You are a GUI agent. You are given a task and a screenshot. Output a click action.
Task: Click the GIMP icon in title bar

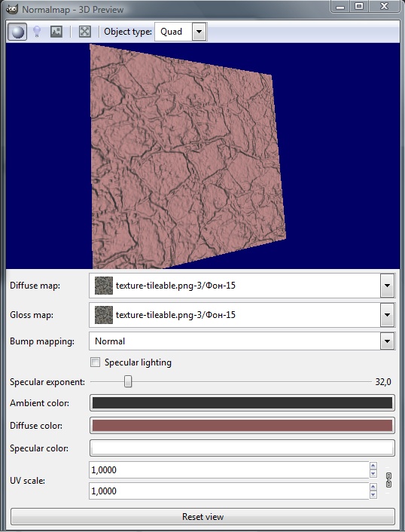coord(12,9)
